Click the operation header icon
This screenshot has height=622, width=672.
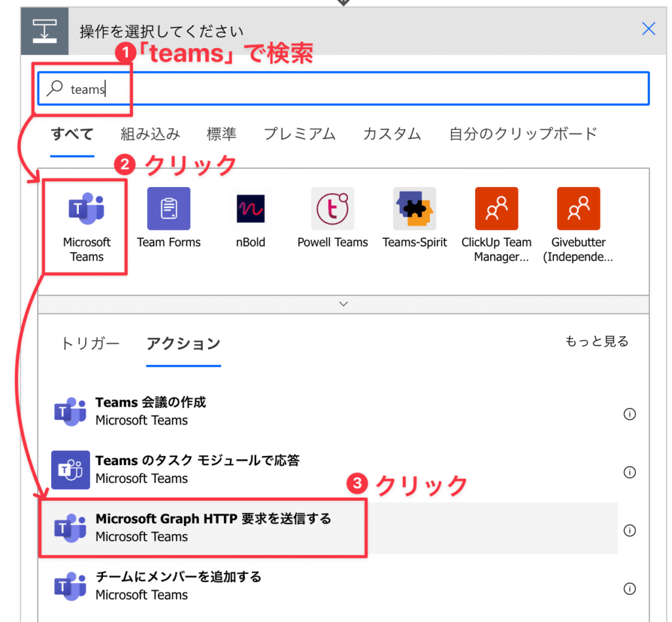coord(45,31)
